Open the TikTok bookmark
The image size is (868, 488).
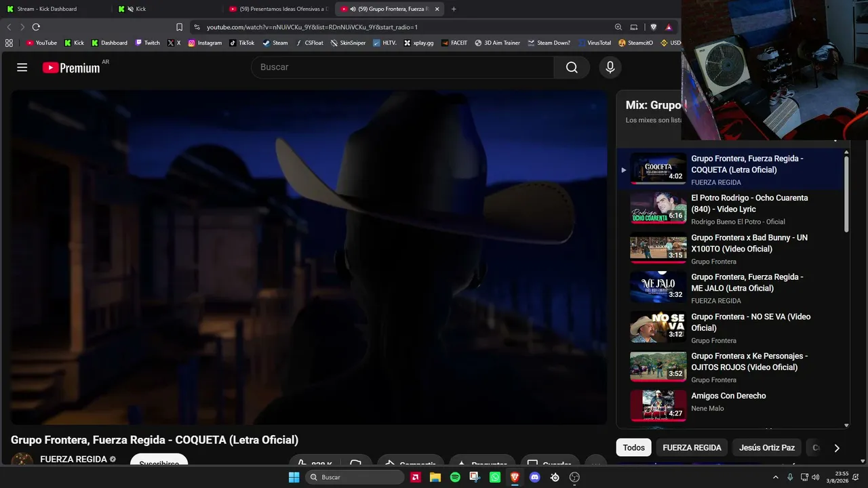click(242, 43)
